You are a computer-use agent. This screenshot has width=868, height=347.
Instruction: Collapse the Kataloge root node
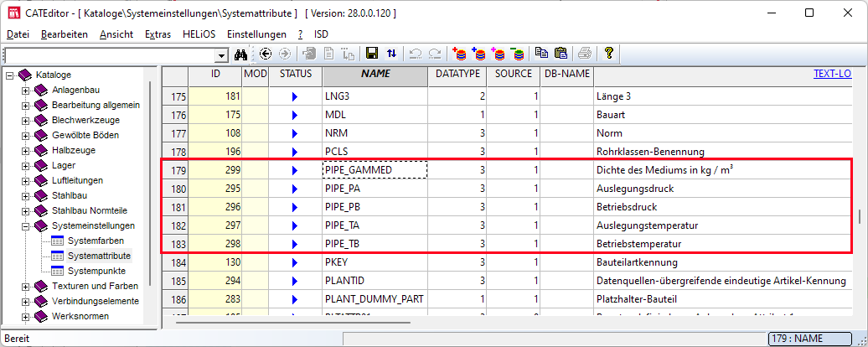[x=9, y=75]
